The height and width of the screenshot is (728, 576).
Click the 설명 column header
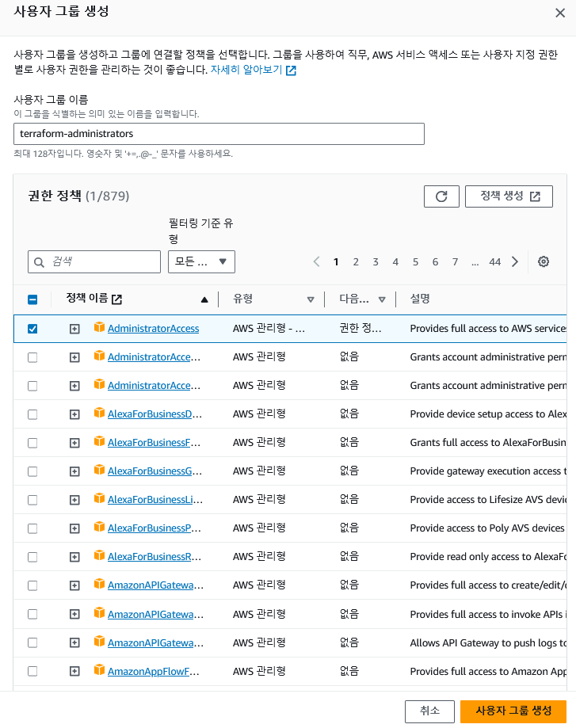coord(420,299)
